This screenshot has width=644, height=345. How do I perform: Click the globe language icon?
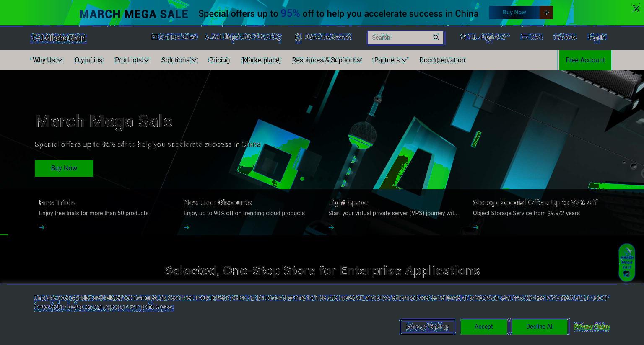tap(462, 37)
